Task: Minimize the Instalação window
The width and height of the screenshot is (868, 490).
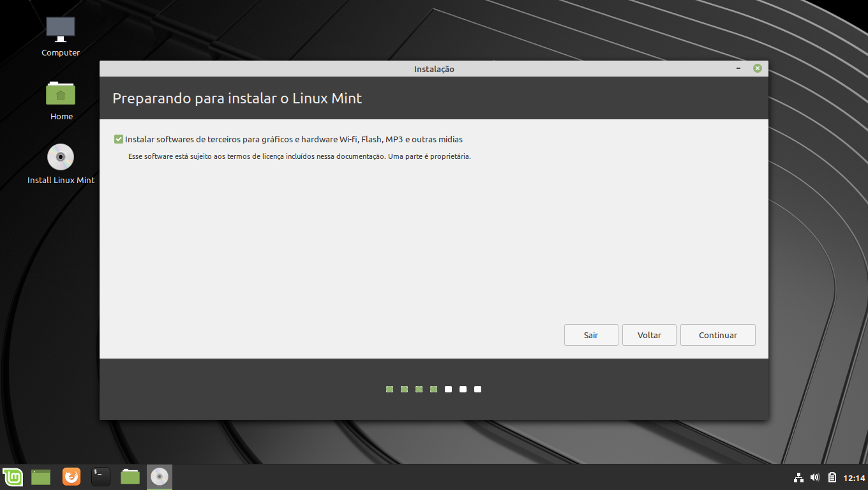Action: pyautogui.click(x=738, y=68)
